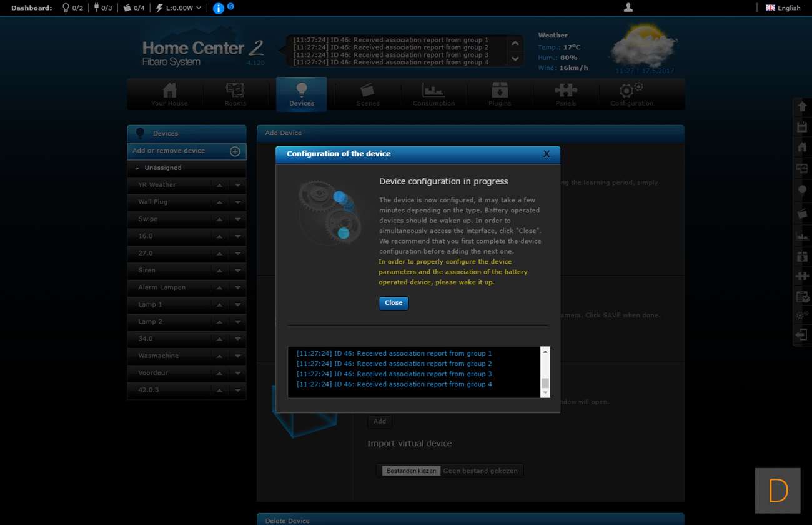Click the scenes clapperboard icon in right sidebar

pos(802,214)
